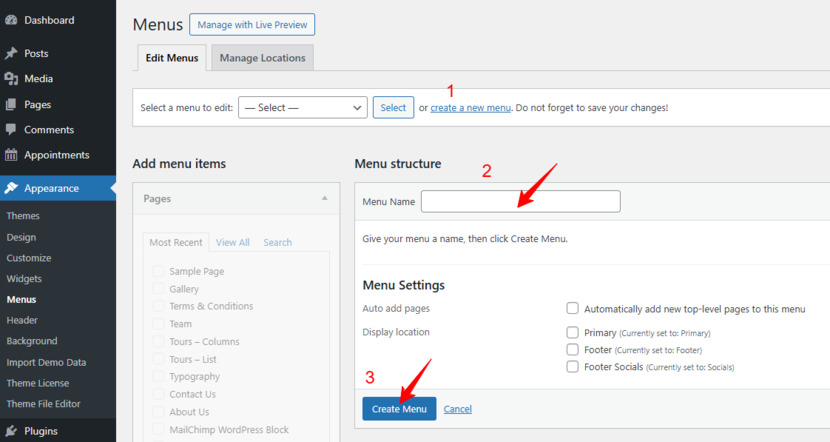
Task: Open the Select a menu to edit dropdown
Action: 303,107
